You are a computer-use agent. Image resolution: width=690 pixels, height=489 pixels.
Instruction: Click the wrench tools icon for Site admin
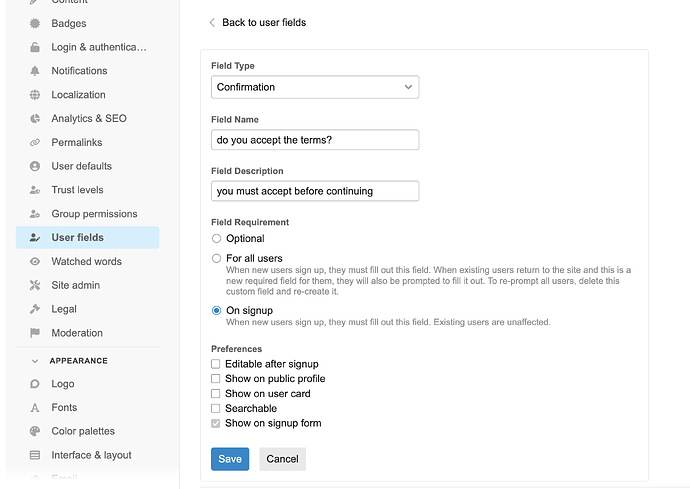tap(35, 285)
